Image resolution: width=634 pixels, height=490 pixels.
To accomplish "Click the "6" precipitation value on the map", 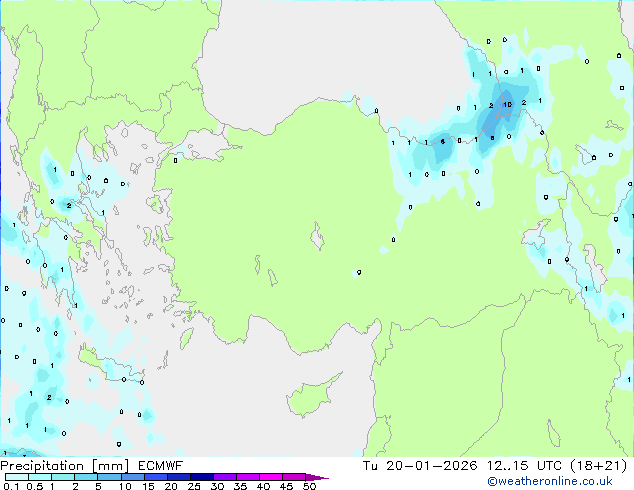I will (443, 142).
